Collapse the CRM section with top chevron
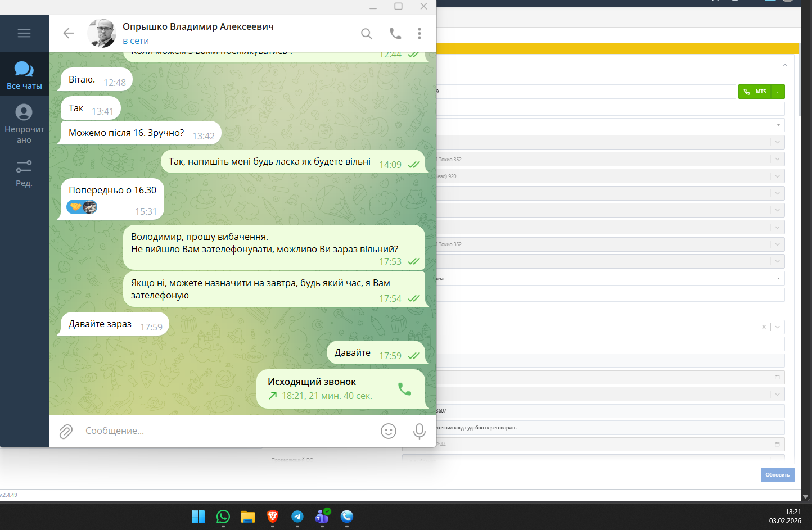812x530 pixels. click(785, 65)
